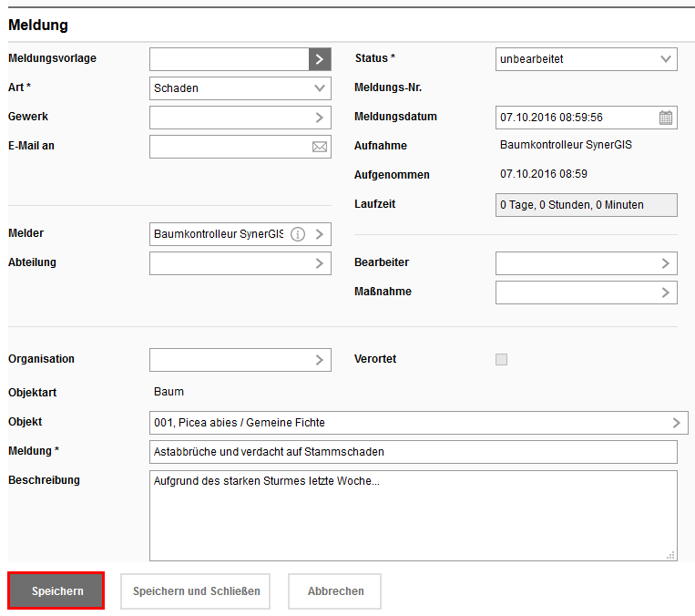Open the Organisation selection arrow

[x=320, y=360]
